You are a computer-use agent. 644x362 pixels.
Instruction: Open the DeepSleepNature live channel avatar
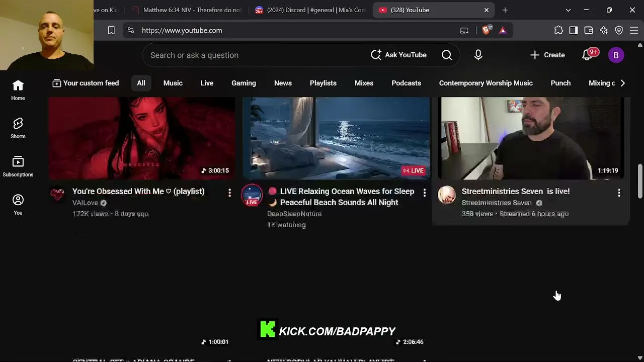tap(252, 195)
